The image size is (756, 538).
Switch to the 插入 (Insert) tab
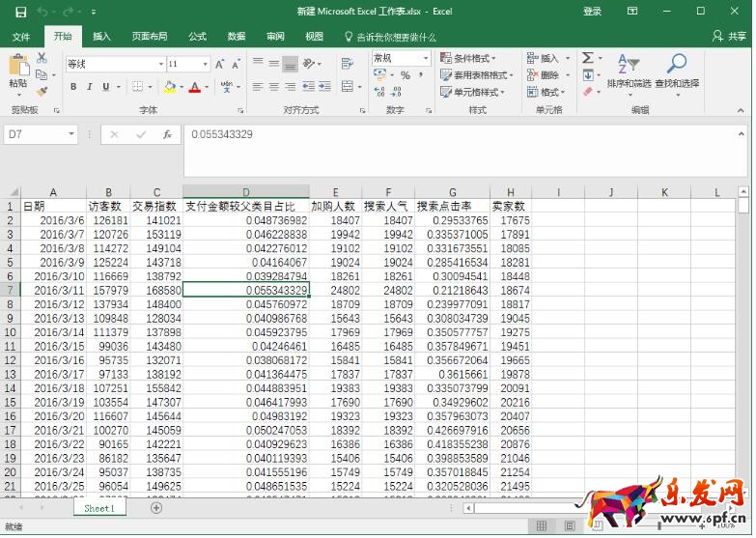click(101, 37)
